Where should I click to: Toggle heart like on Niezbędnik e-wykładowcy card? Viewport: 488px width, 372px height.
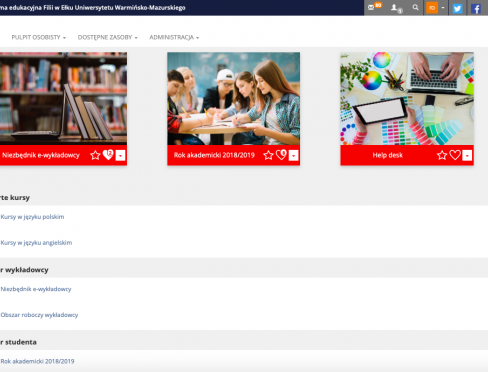108,155
